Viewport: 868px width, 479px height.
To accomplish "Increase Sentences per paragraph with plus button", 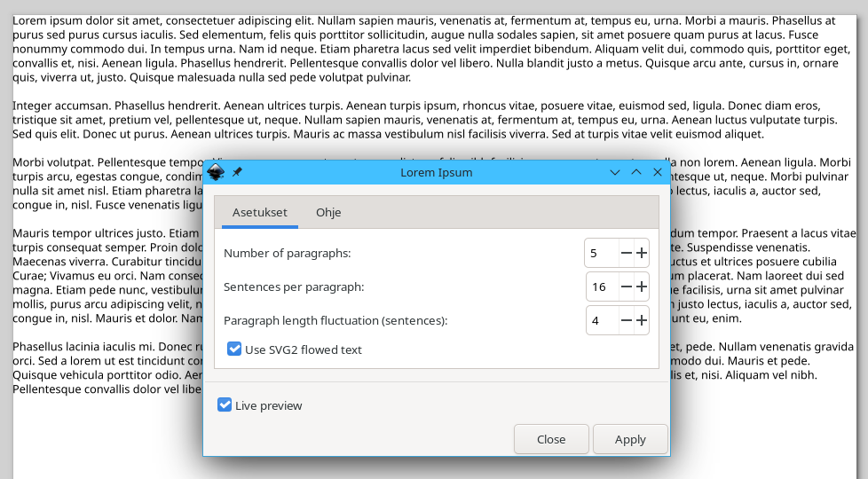I will tap(642, 287).
